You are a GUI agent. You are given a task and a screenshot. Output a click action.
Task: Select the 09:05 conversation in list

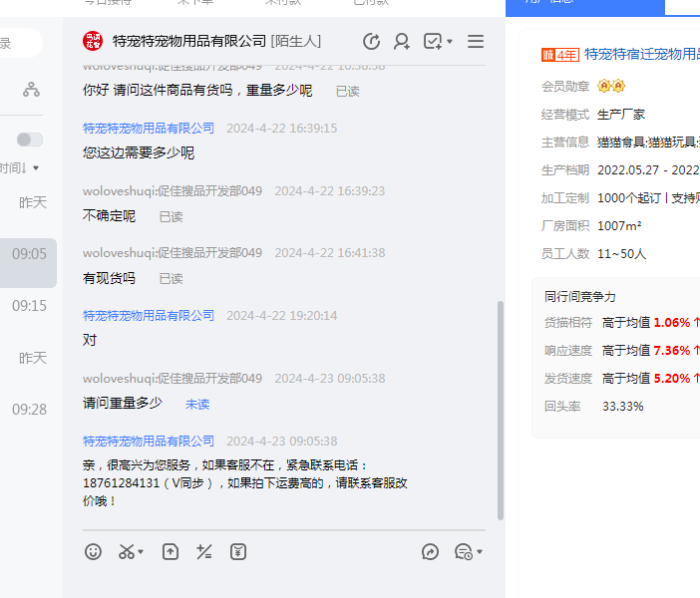pos(29,254)
